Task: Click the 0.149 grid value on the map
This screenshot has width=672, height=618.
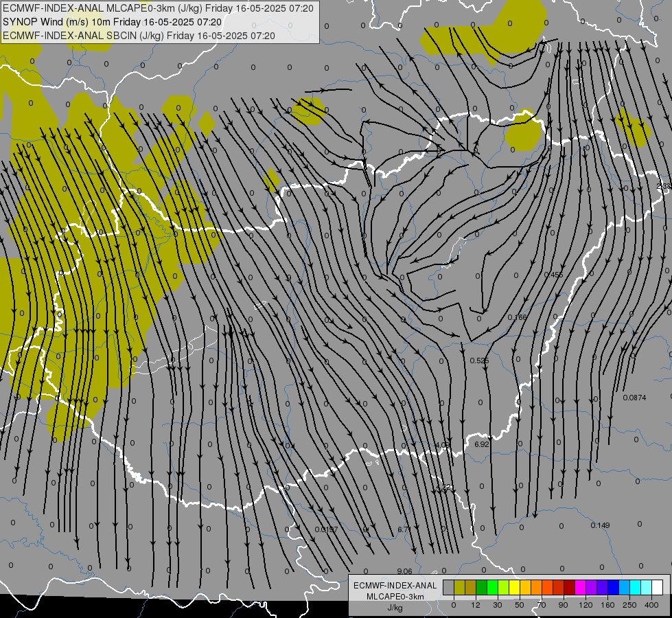Action: [600, 525]
